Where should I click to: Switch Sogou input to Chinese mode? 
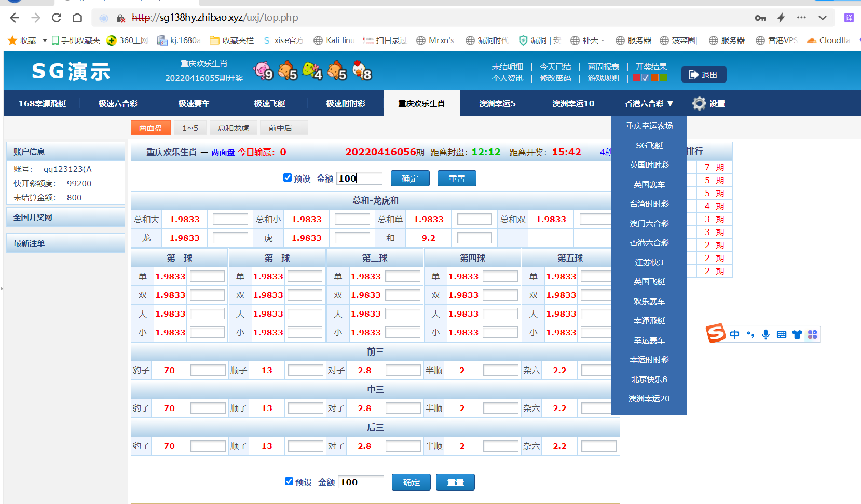(x=734, y=334)
